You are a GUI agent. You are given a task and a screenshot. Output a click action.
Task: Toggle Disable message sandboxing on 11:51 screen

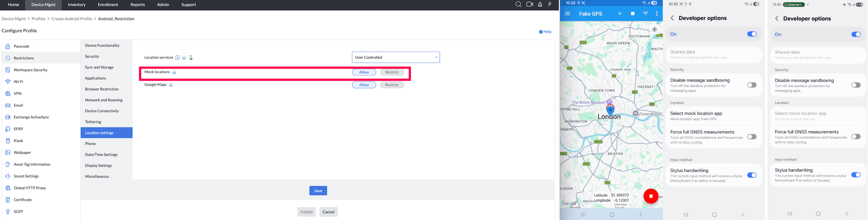856,85
